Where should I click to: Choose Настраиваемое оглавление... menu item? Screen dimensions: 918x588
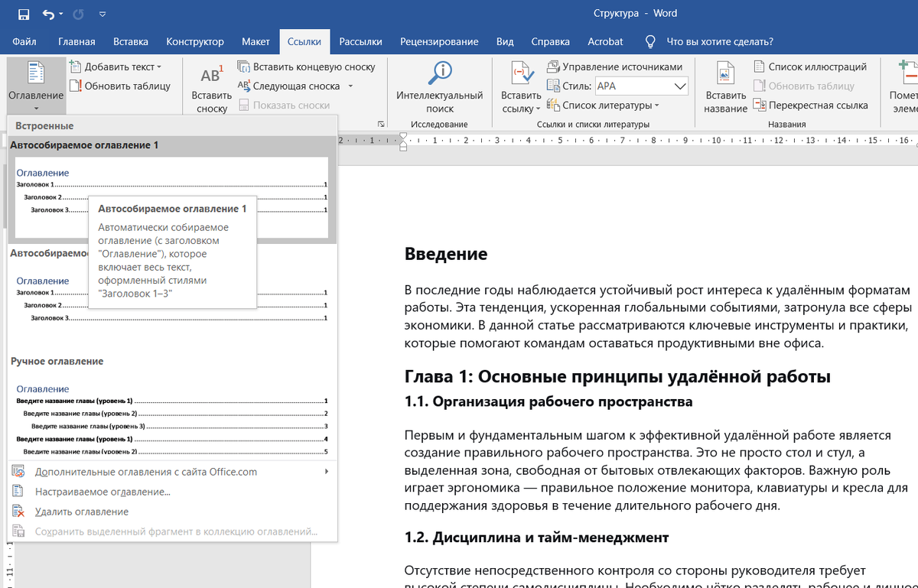point(171,492)
